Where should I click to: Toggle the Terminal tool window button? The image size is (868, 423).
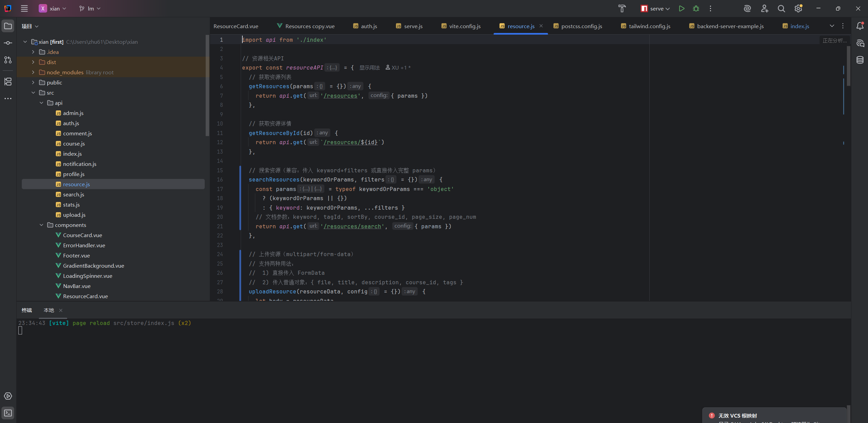pos(8,413)
